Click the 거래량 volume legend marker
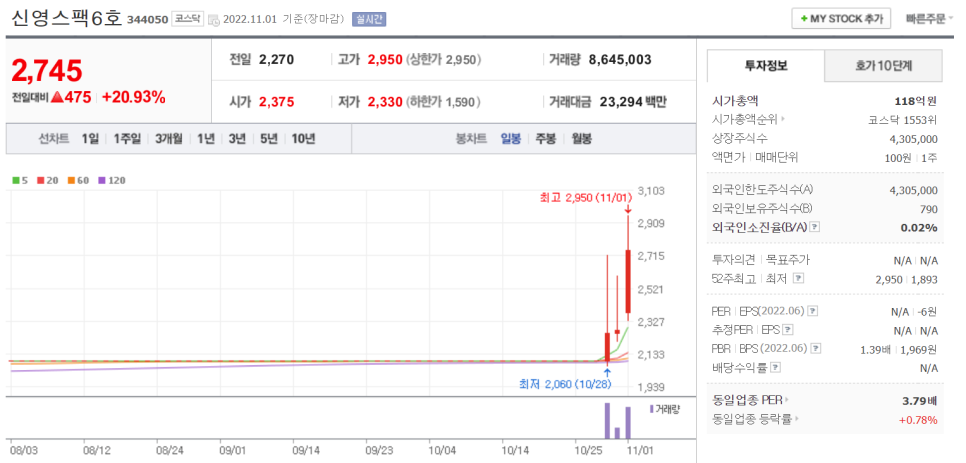The height and width of the screenshot is (463, 966). pyautogui.click(x=665, y=409)
